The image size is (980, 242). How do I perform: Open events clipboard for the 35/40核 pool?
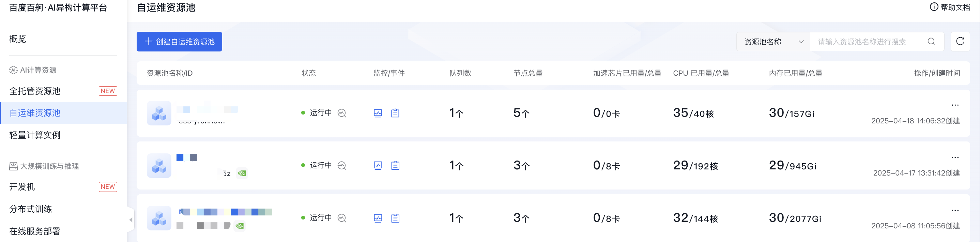pyautogui.click(x=395, y=113)
